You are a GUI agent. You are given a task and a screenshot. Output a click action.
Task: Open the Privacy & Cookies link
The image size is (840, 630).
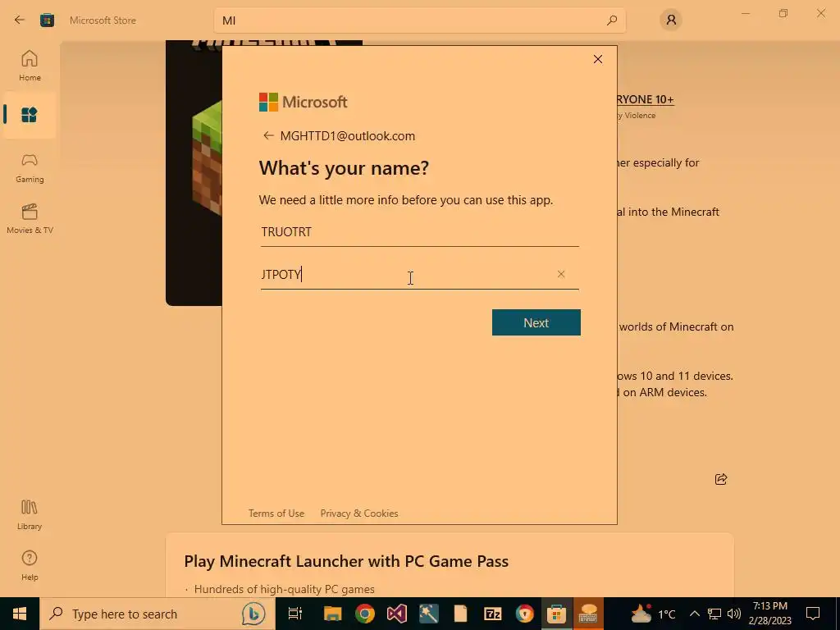(x=359, y=514)
